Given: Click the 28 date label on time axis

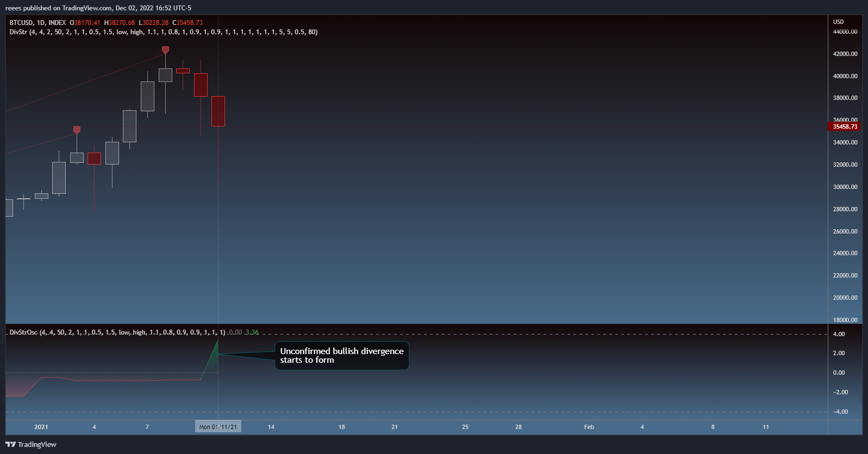Looking at the screenshot, I should point(519,427).
